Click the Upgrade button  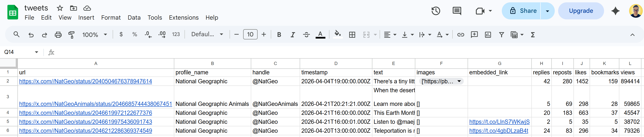581,11
